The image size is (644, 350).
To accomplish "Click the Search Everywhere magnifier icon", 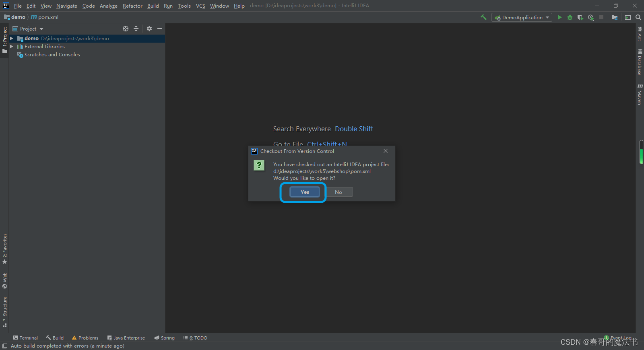I will 638,17.
